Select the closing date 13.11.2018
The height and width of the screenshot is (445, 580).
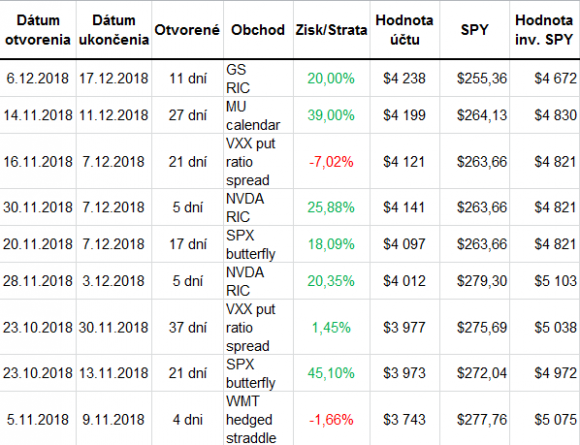pos(114,373)
